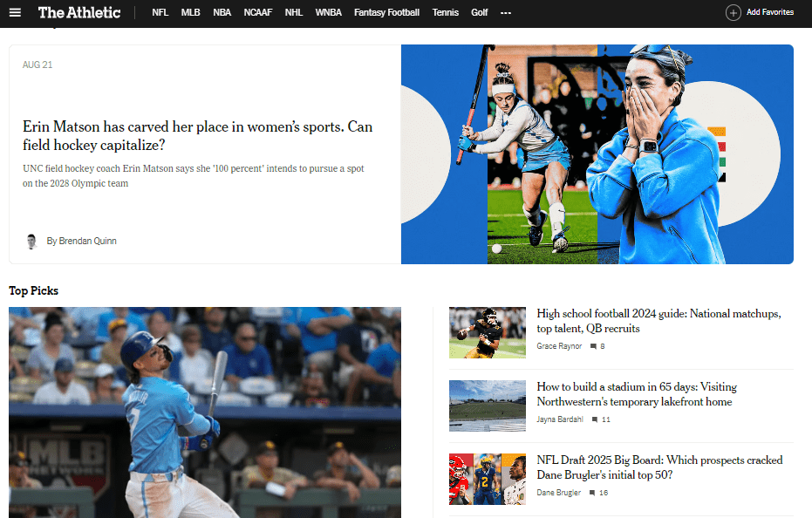
Task: Click The Athletic logo
Action: click(78, 12)
